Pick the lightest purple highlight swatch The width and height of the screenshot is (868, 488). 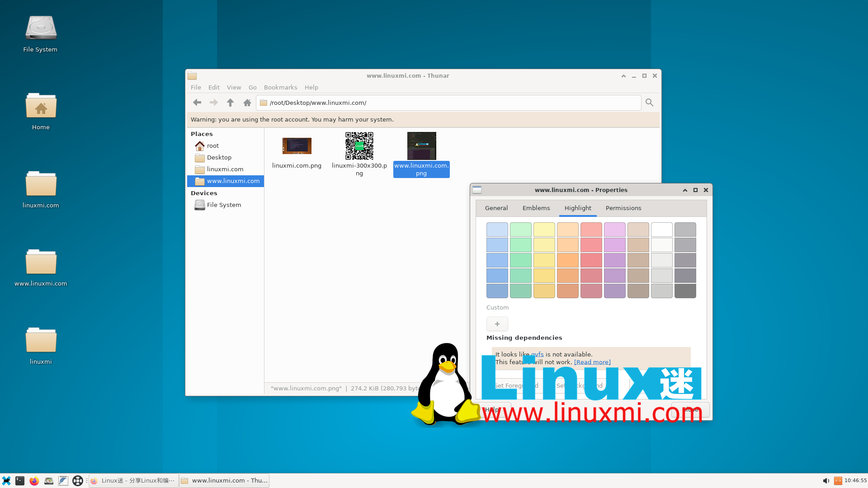615,230
